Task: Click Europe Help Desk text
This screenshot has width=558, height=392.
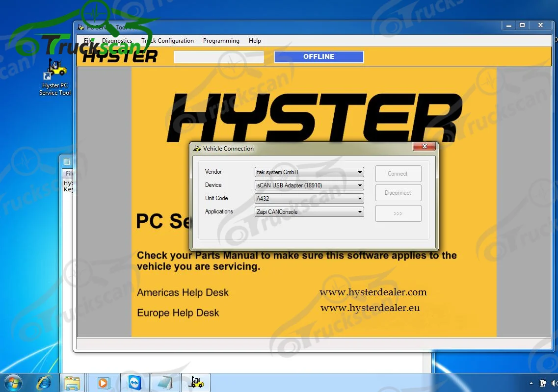Action: click(178, 313)
